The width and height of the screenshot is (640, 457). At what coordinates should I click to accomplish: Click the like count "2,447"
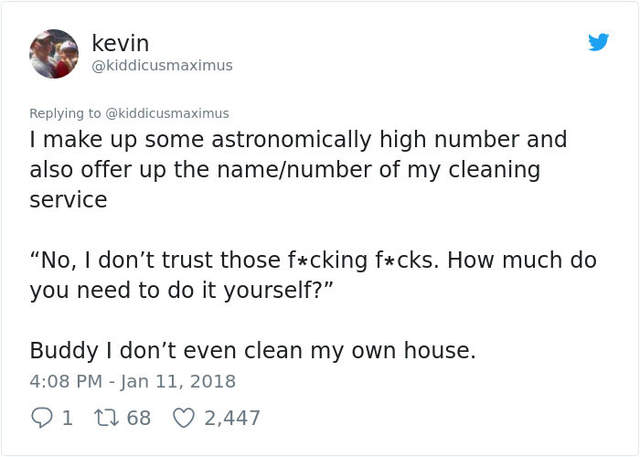pos(232,417)
